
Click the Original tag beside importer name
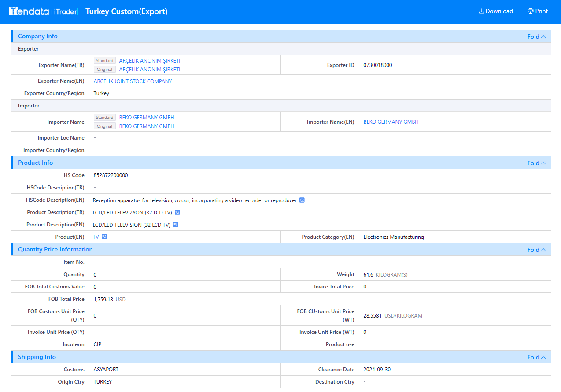coord(105,126)
